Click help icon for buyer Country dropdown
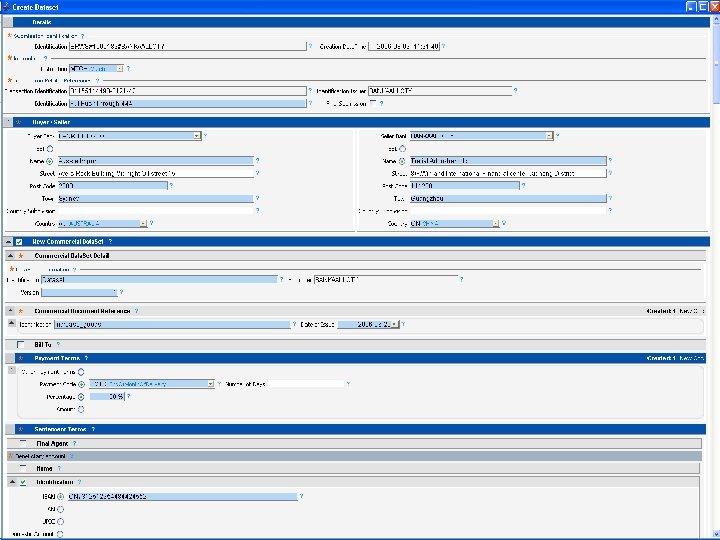Viewport: 720px width, 540px height. tap(152, 223)
